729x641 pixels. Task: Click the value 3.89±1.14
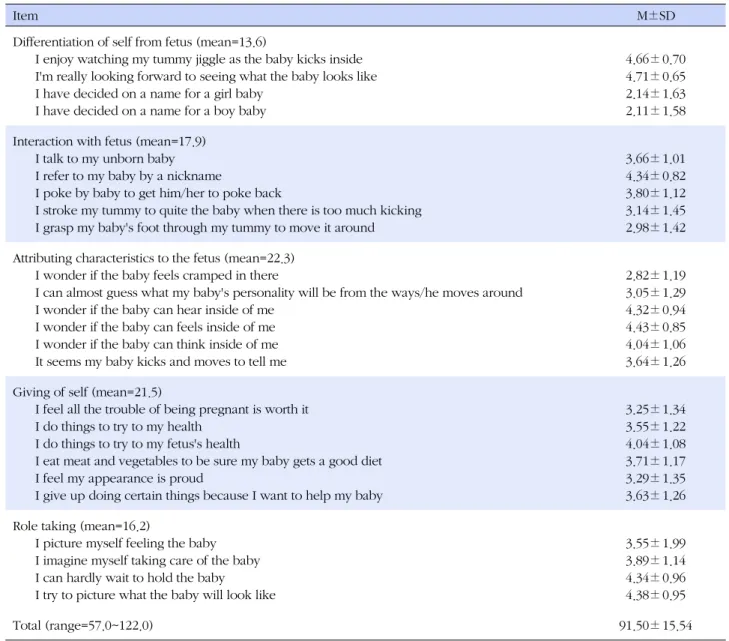pos(656,560)
